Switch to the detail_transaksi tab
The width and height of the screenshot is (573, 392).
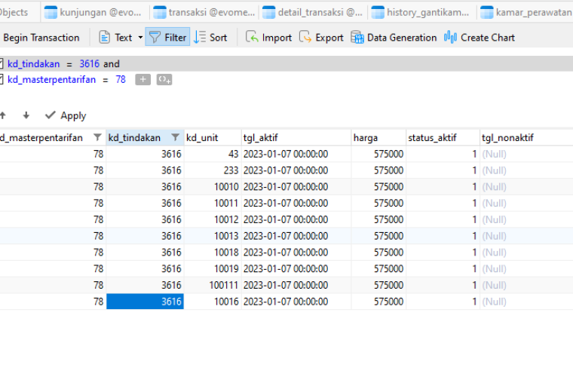point(312,12)
